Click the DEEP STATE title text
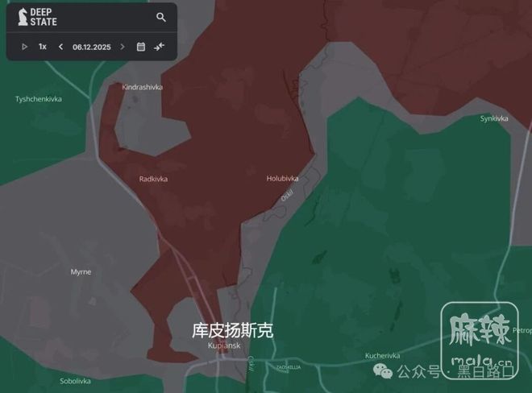 tap(44, 17)
